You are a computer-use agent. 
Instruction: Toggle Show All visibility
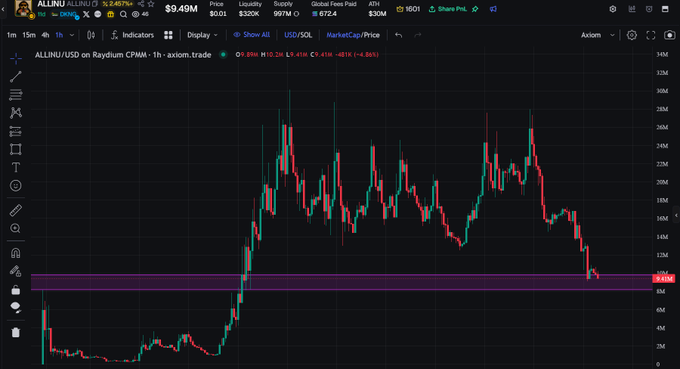coord(252,35)
